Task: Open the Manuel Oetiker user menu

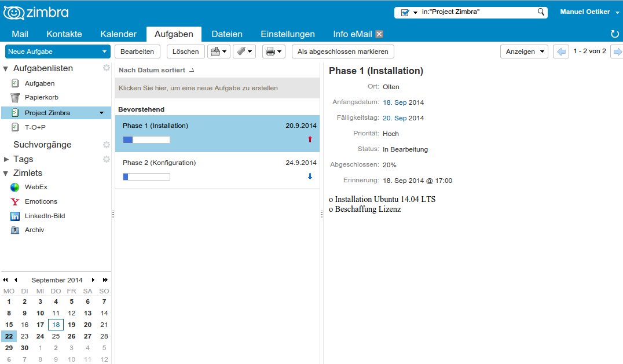Action: click(x=589, y=12)
